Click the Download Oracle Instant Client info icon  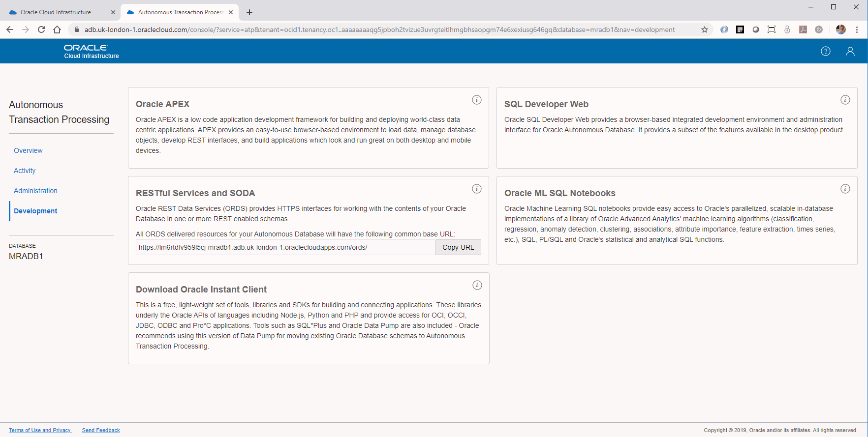tap(477, 285)
